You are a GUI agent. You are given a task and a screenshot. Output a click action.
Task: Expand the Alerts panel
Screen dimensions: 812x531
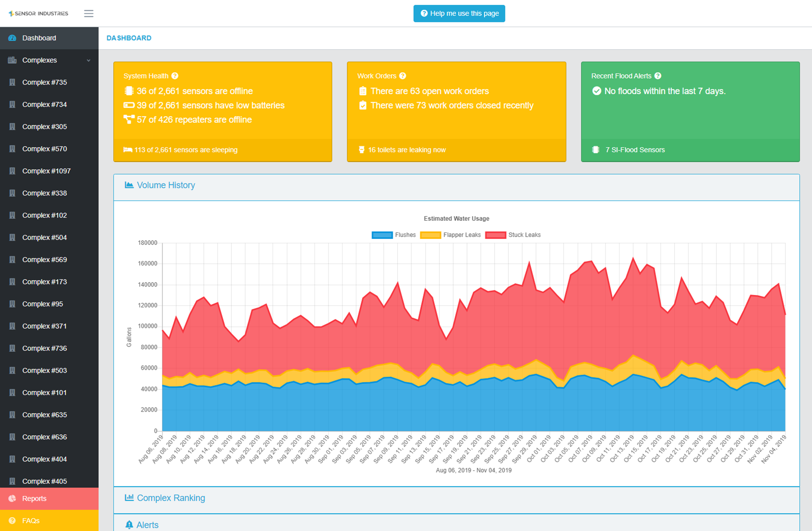pyautogui.click(x=456, y=524)
